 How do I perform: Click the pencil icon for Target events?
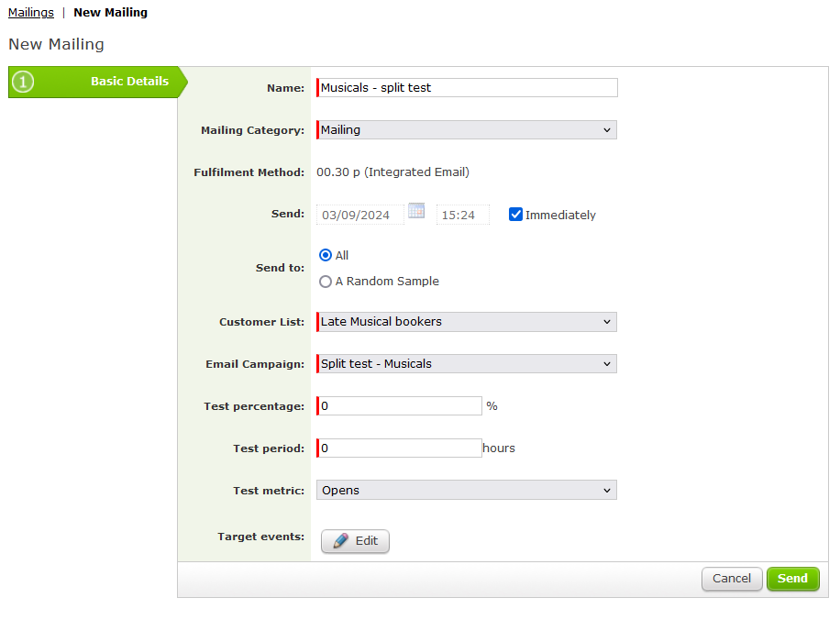[341, 541]
